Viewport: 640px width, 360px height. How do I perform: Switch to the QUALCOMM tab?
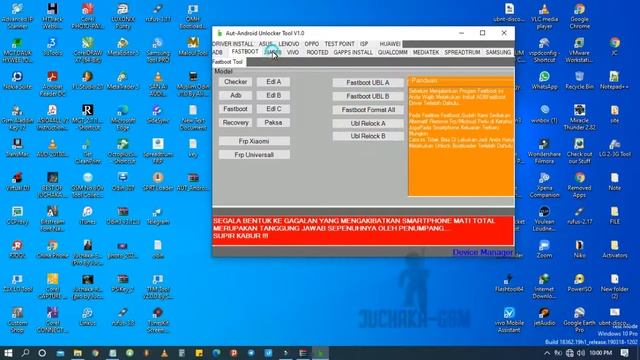[393, 52]
